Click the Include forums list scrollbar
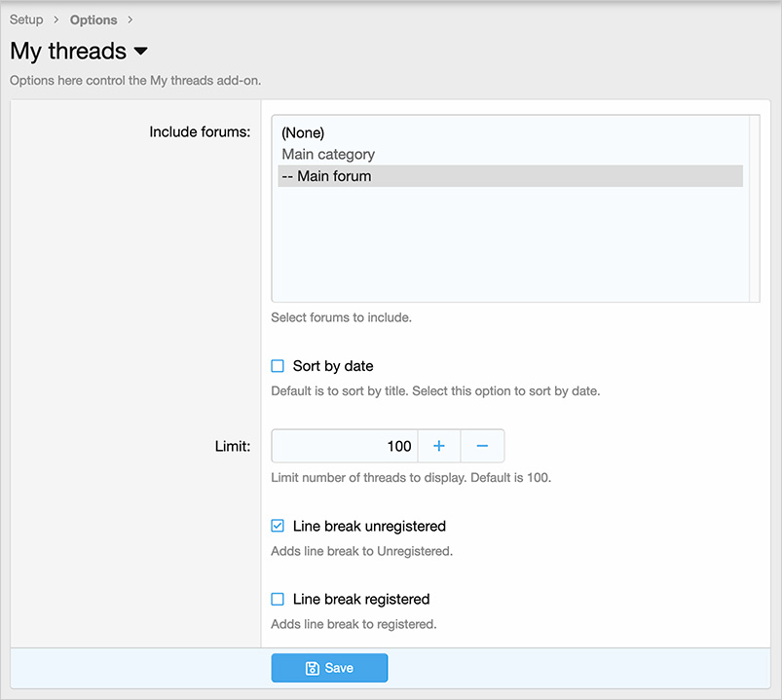This screenshot has height=700, width=782. 754,208
